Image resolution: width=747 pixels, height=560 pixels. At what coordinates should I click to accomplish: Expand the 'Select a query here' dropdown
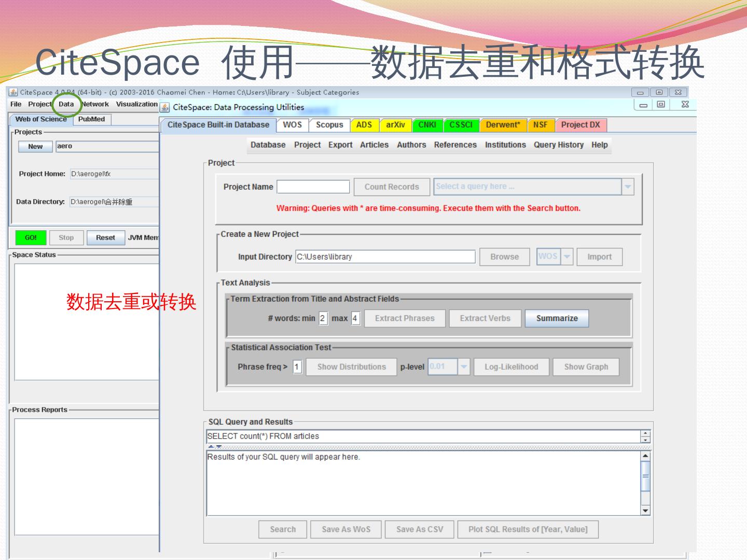628,187
